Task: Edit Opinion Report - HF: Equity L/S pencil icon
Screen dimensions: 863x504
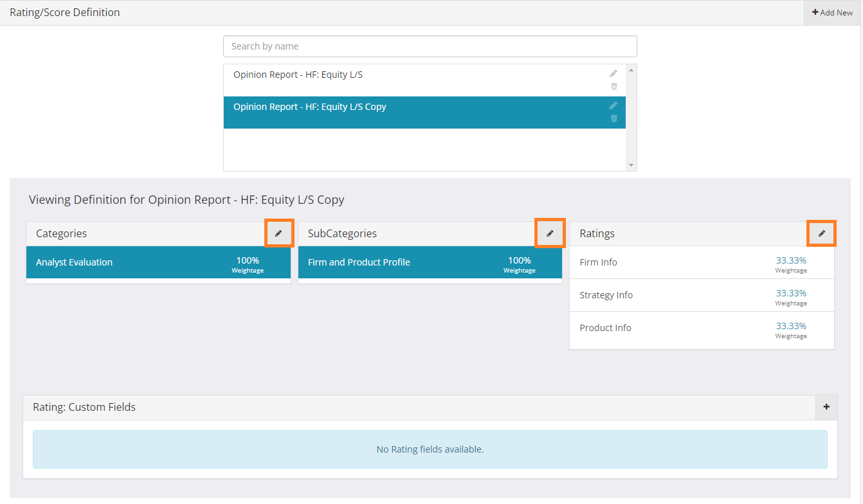Action: (x=613, y=73)
